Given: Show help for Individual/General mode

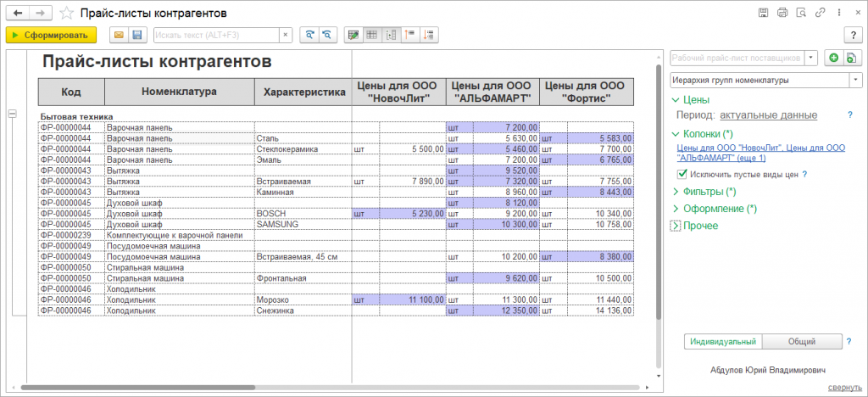Looking at the screenshot, I should tap(849, 342).
